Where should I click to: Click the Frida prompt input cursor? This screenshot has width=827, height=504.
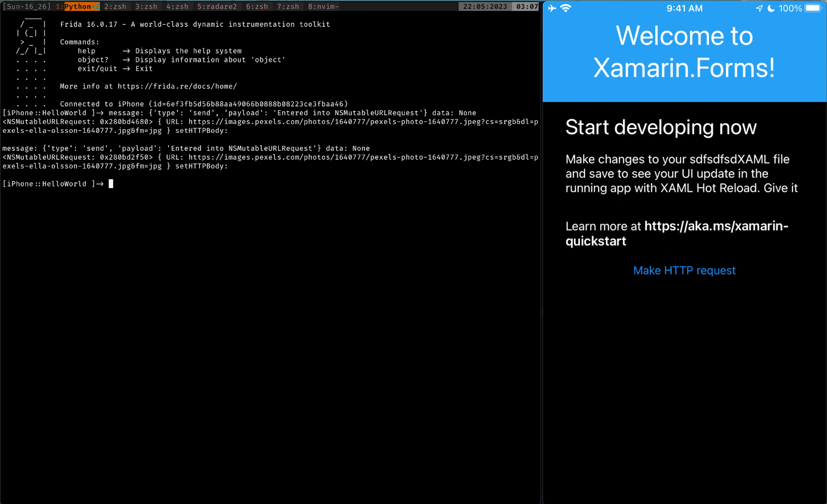click(110, 184)
